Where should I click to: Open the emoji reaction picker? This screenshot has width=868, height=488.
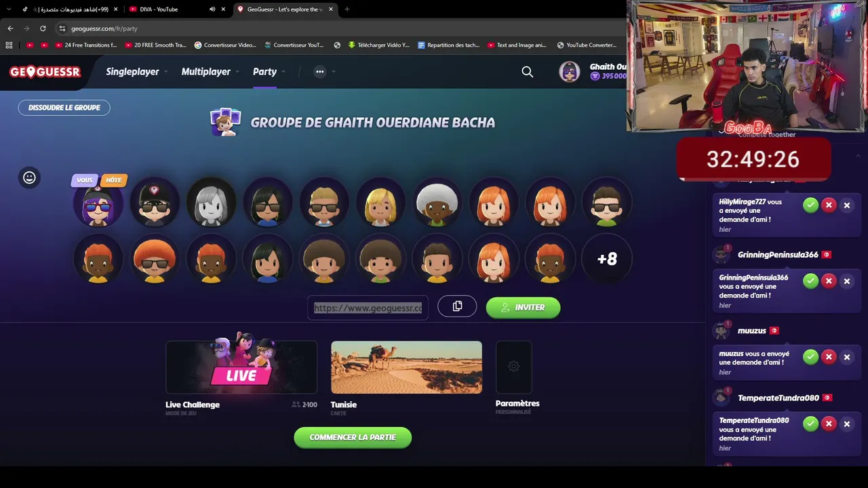pos(29,178)
